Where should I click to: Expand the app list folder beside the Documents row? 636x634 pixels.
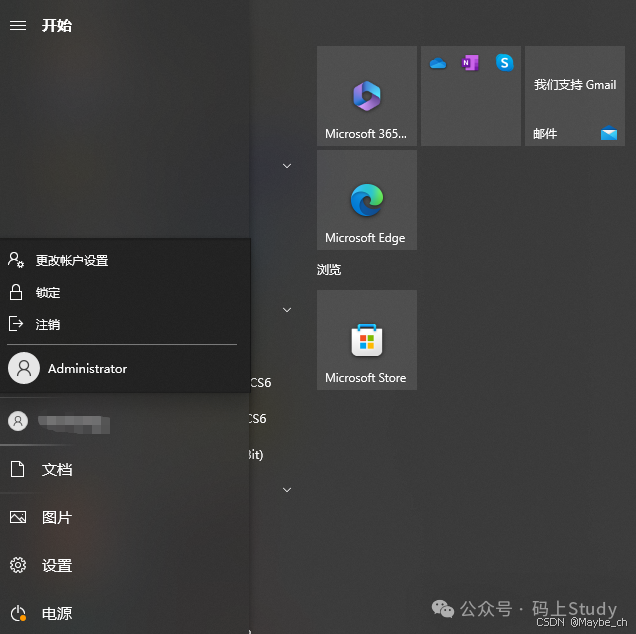[x=287, y=490]
